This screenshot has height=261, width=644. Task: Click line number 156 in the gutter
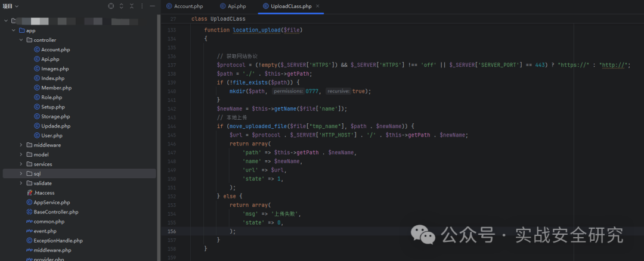[172, 231]
